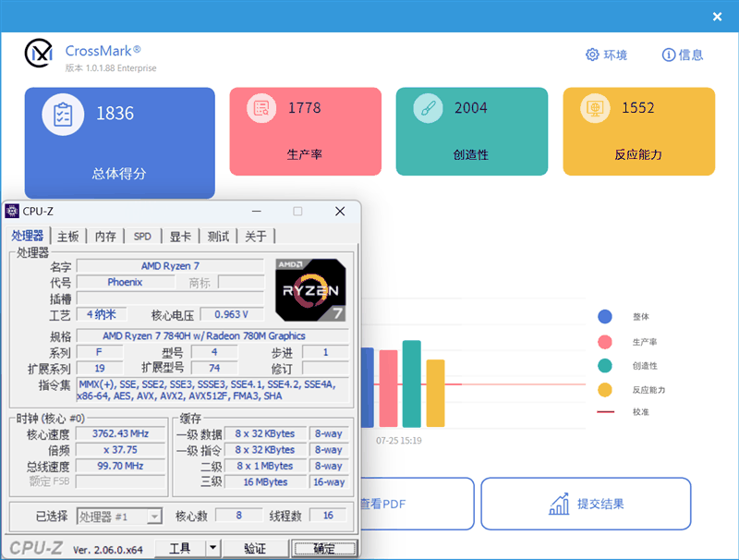The width and height of the screenshot is (739, 560).
Task: Open the CrossMark 环境 settings gear icon
Action: coord(592,55)
